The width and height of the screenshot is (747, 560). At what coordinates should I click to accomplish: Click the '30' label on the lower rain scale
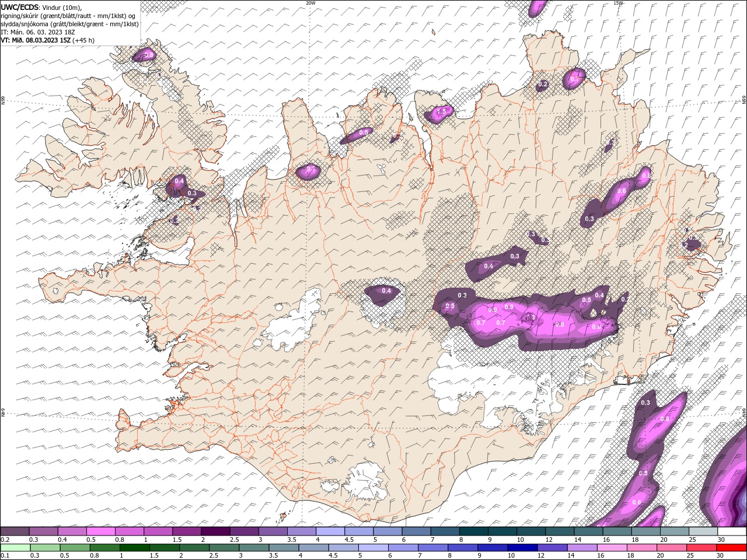point(721,555)
